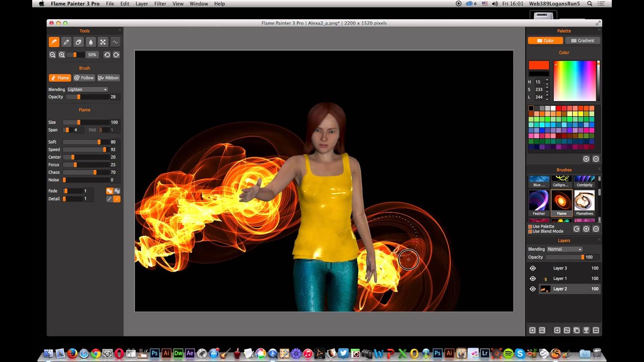
Task: Click the zoom out magnifier icon
Action: 52,55
